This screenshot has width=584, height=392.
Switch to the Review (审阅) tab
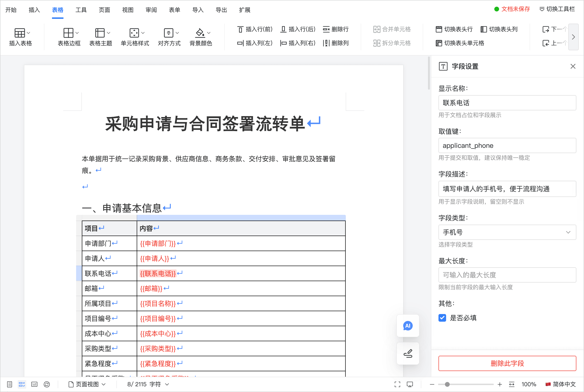tap(151, 10)
